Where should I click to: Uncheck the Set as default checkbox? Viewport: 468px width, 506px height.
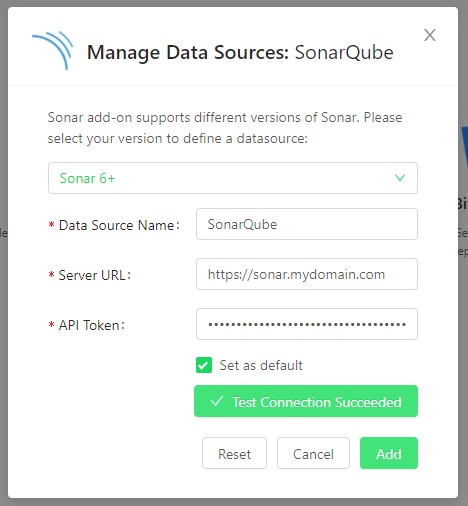[204, 365]
